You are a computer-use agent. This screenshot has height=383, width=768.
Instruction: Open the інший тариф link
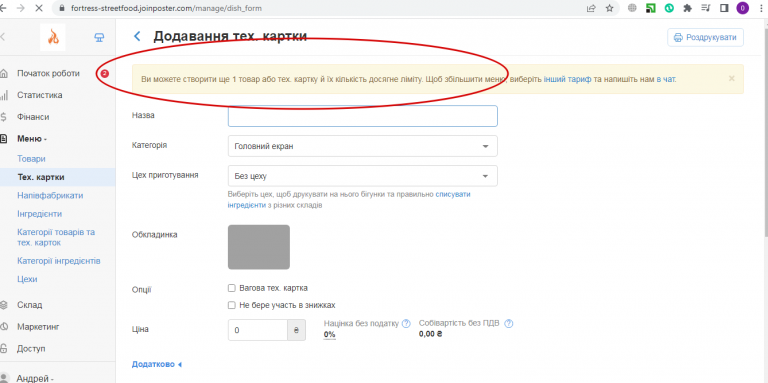[567, 78]
